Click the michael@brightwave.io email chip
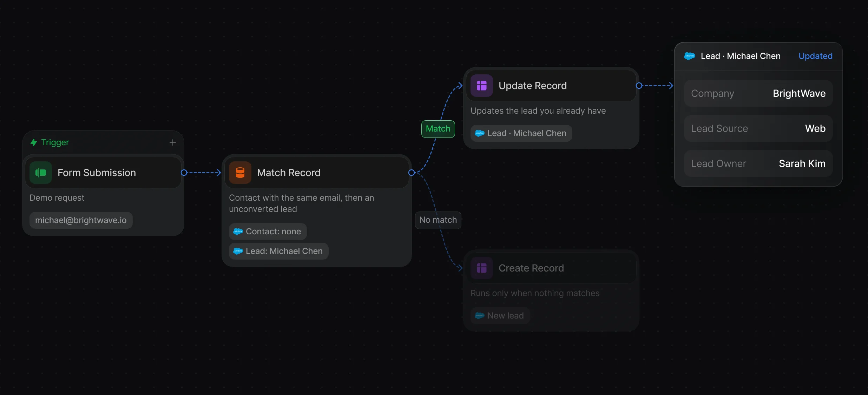The width and height of the screenshot is (868, 395). click(x=81, y=220)
